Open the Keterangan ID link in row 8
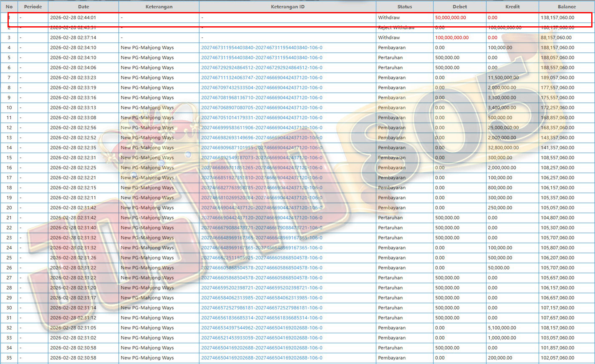This screenshot has height=364, width=595. point(262,88)
